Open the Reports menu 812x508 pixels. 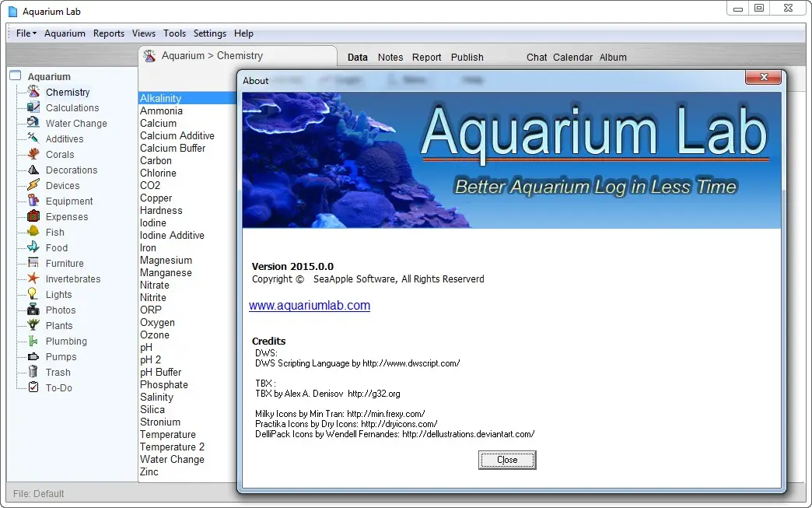click(109, 33)
